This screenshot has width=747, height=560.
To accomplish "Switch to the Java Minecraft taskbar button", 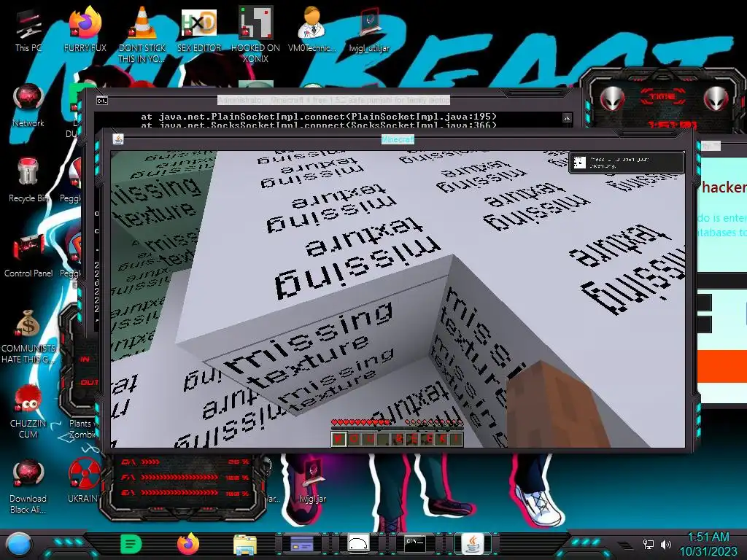I will tap(472, 543).
